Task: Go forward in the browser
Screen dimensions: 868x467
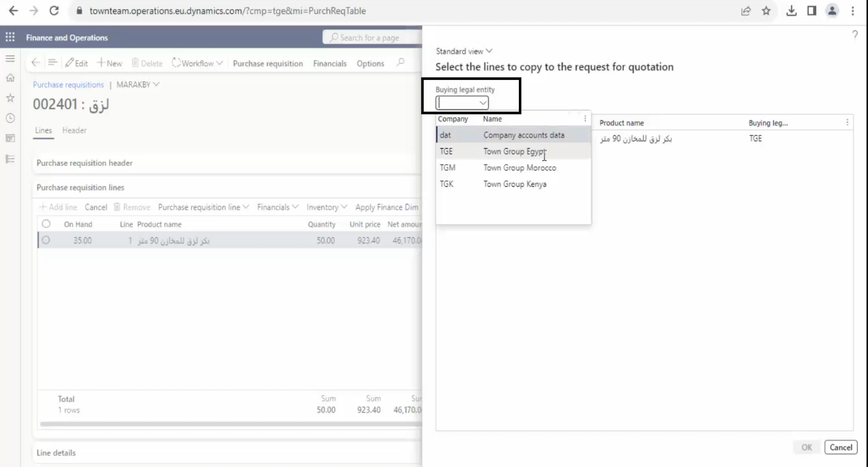Action: point(33,10)
